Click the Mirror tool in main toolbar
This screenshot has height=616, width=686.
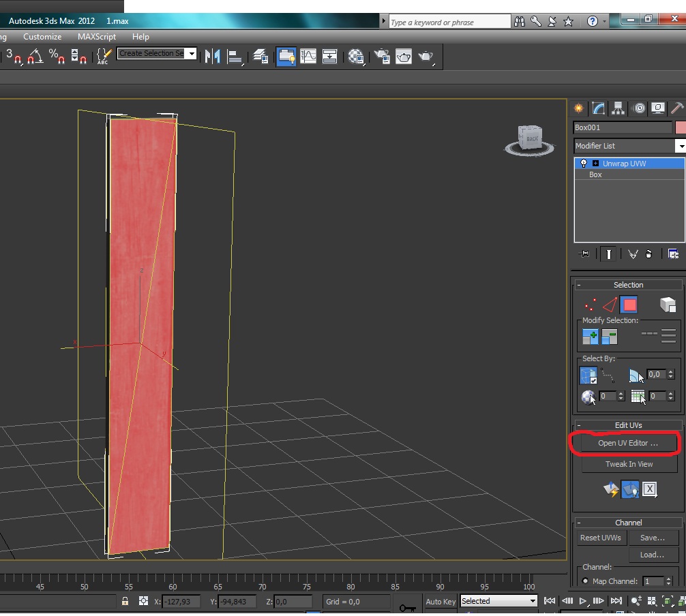(x=213, y=57)
